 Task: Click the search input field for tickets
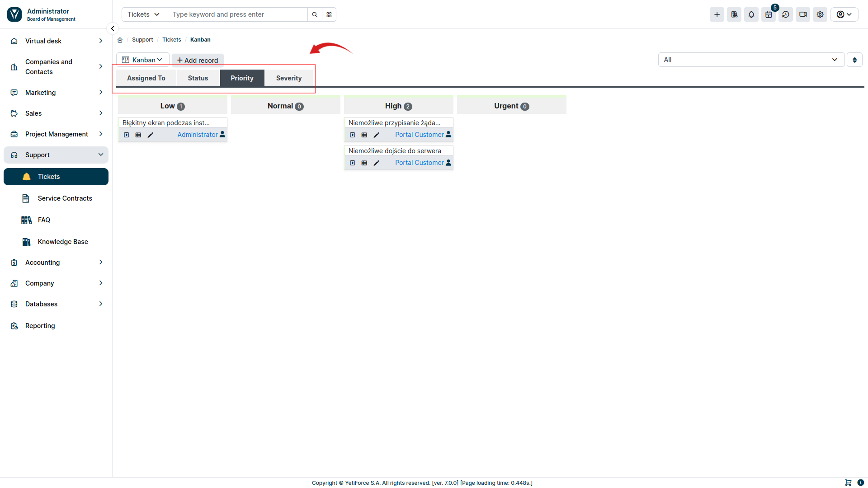pyautogui.click(x=237, y=14)
